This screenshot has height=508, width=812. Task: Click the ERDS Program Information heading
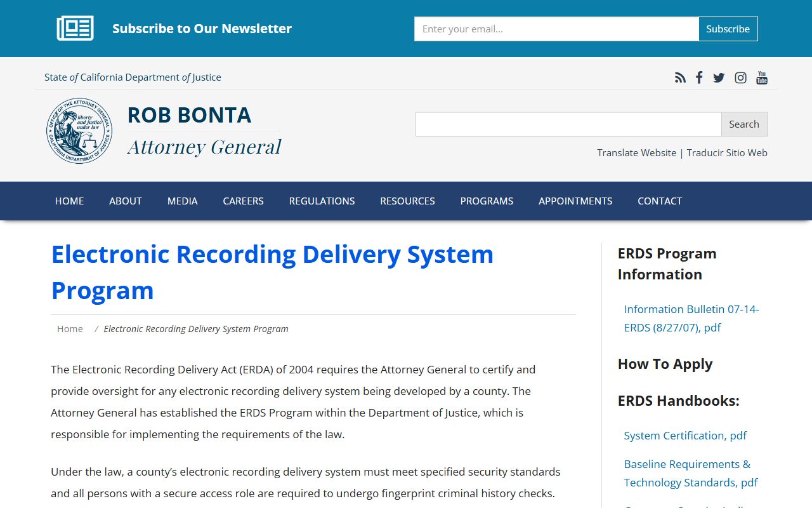(667, 264)
